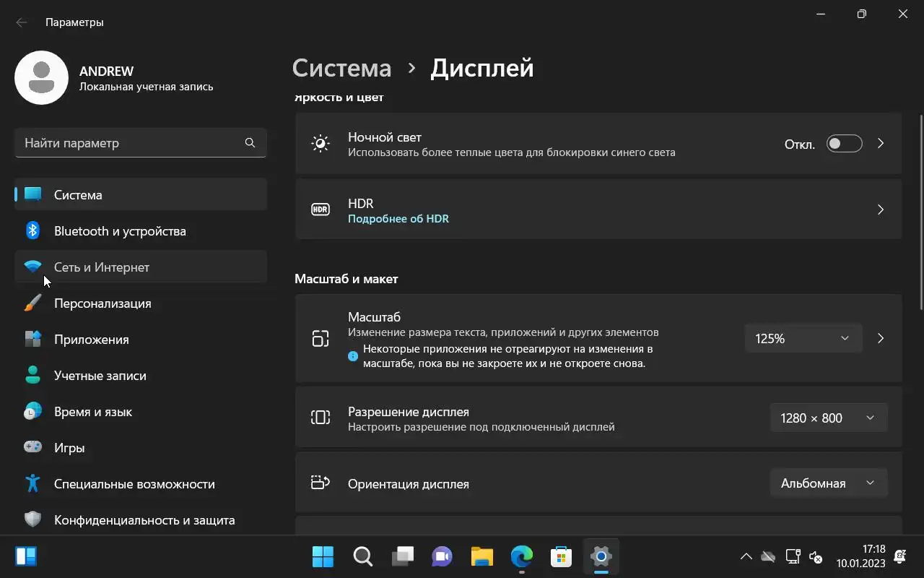This screenshot has height=578, width=924.
Task: Select Bluetooth и устройства in sidebar
Action: (141, 230)
